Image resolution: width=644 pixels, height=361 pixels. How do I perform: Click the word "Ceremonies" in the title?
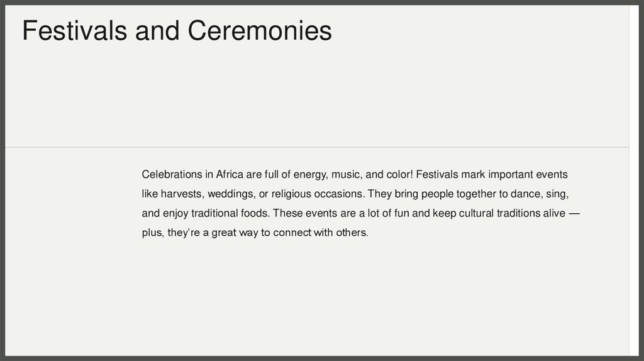tap(260, 31)
